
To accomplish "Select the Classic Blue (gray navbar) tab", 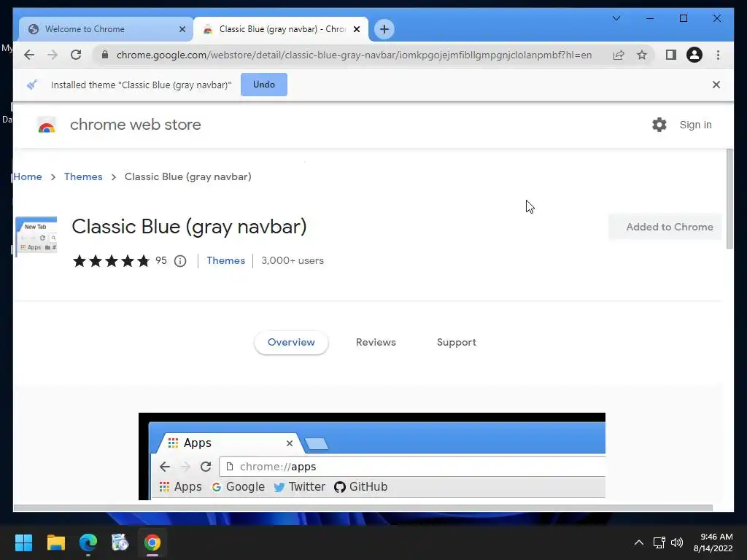I will (281, 29).
